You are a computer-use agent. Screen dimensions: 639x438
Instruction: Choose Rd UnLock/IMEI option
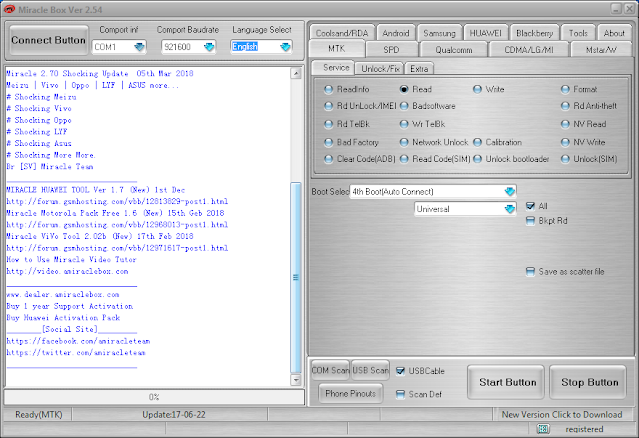(x=328, y=106)
